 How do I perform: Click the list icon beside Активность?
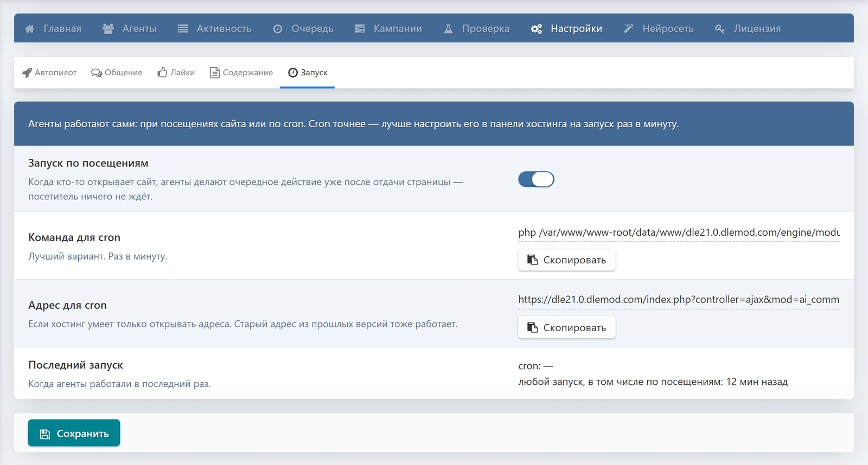183,29
